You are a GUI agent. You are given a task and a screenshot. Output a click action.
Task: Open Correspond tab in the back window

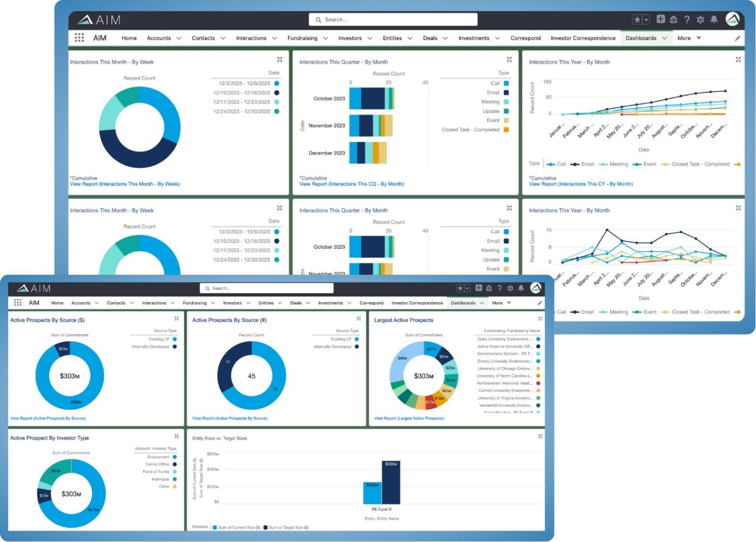coord(525,38)
